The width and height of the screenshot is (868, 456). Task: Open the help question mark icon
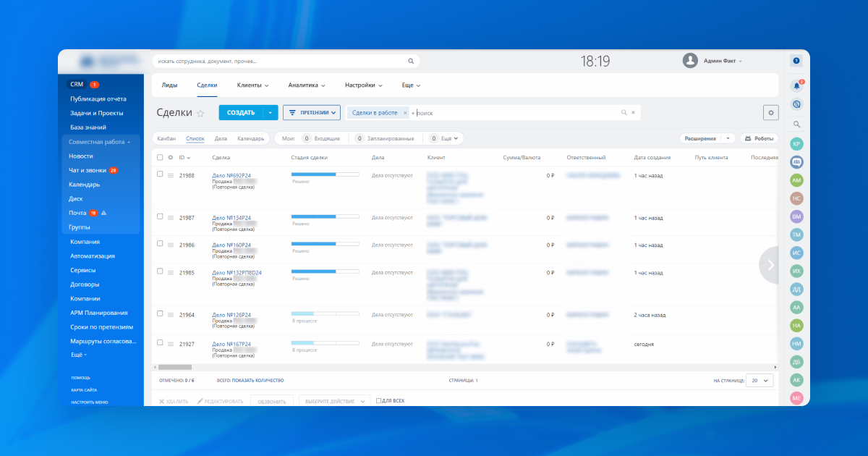pos(796,62)
